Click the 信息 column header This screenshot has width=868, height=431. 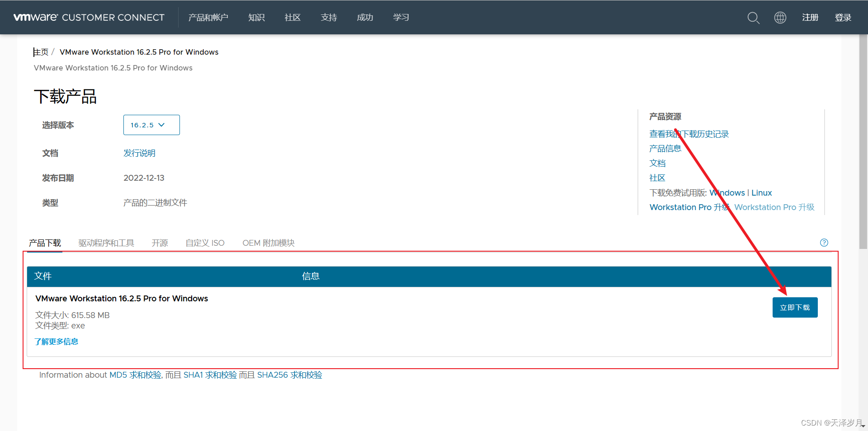311,276
